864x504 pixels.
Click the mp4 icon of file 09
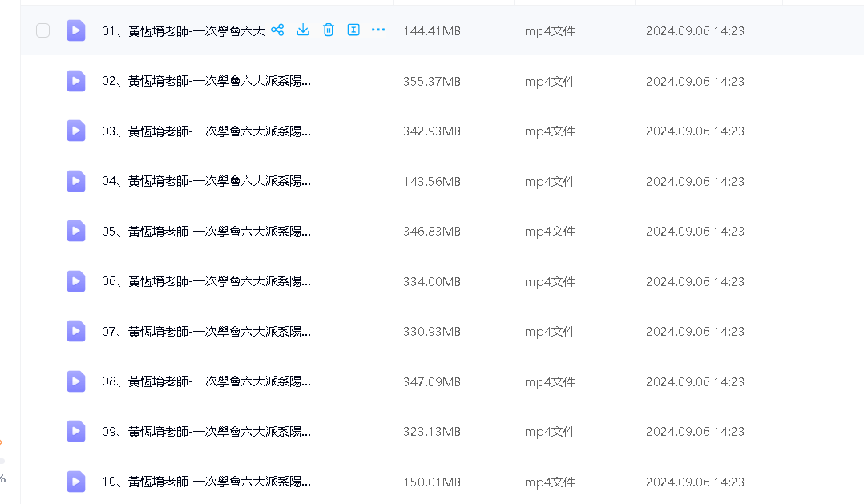[x=76, y=431]
